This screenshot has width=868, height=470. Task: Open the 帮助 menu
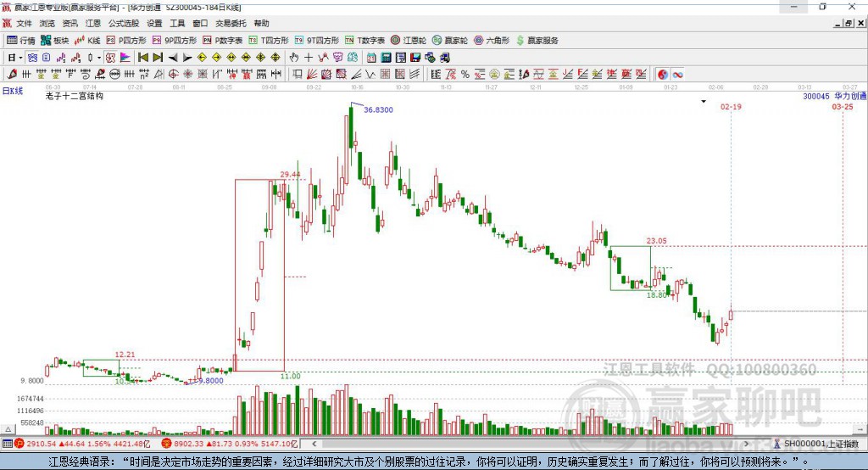pos(261,23)
